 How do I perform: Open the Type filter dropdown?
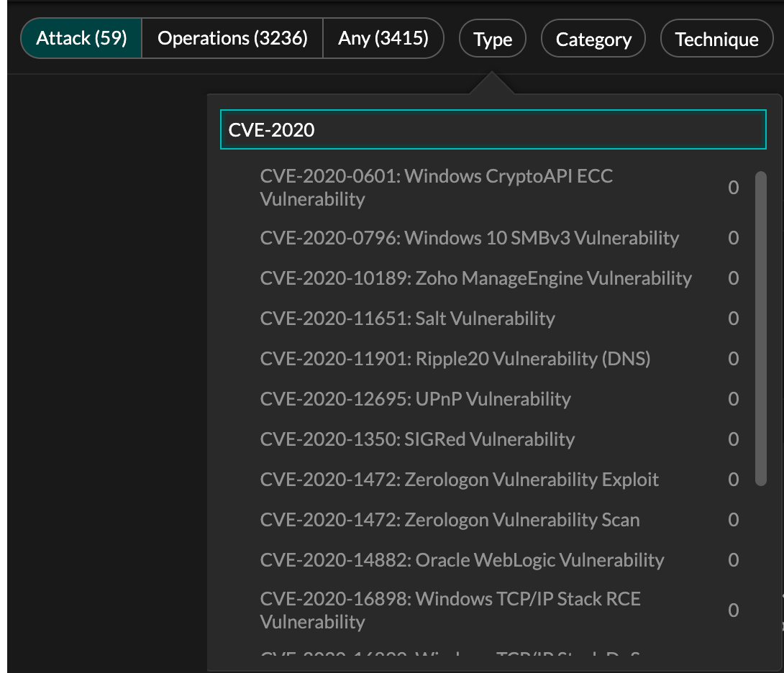click(x=493, y=39)
